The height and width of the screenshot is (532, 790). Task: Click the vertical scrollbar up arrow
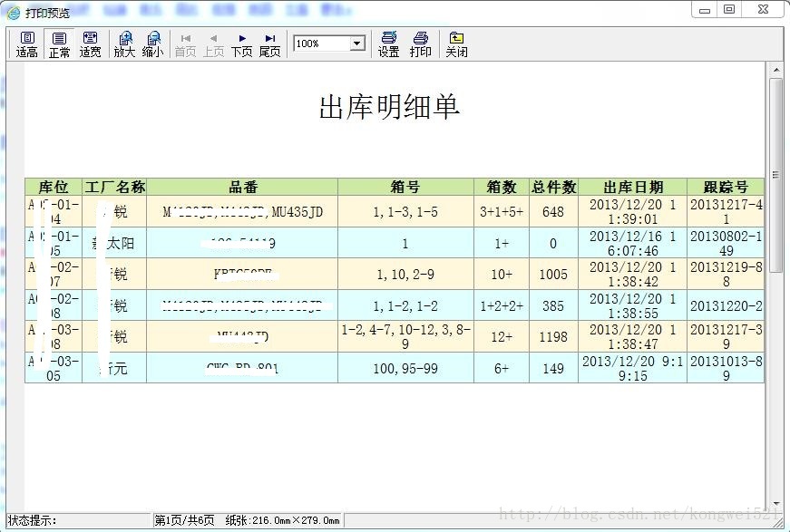point(775,69)
